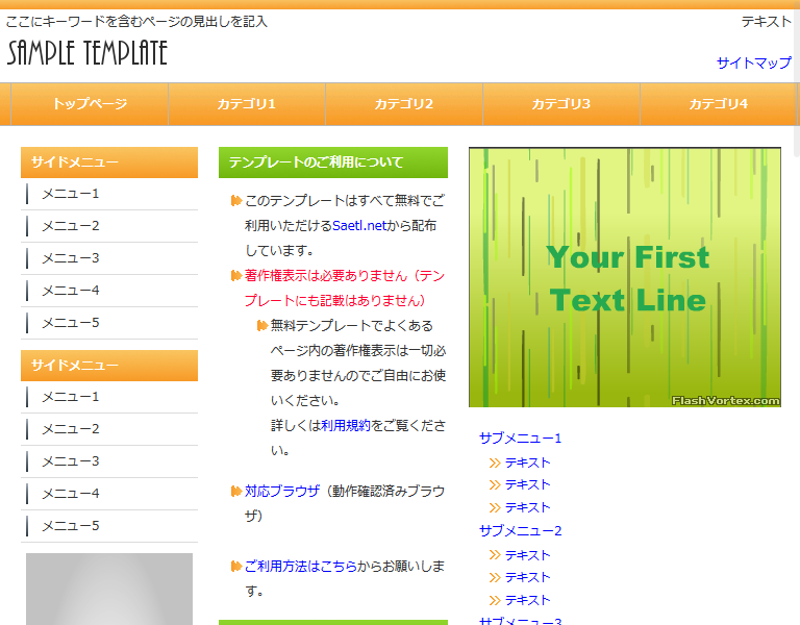
Task: Expand サブメニュー2
Action: click(520, 531)
